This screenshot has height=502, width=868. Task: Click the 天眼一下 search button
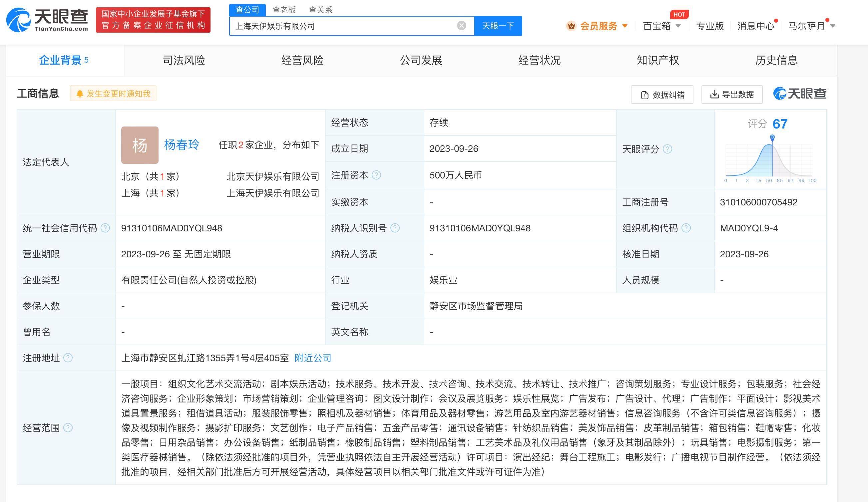(498, 26)
